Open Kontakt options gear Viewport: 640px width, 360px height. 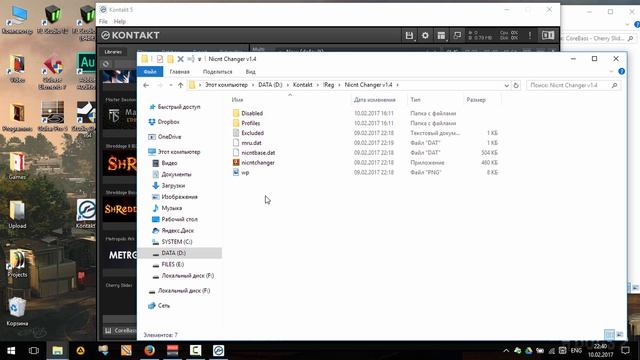click(x=425, y=36)
